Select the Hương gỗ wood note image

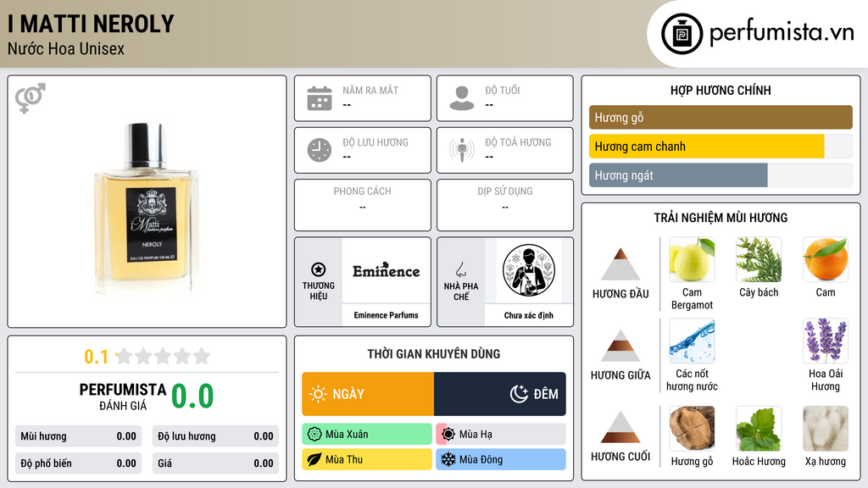(692, 428)
